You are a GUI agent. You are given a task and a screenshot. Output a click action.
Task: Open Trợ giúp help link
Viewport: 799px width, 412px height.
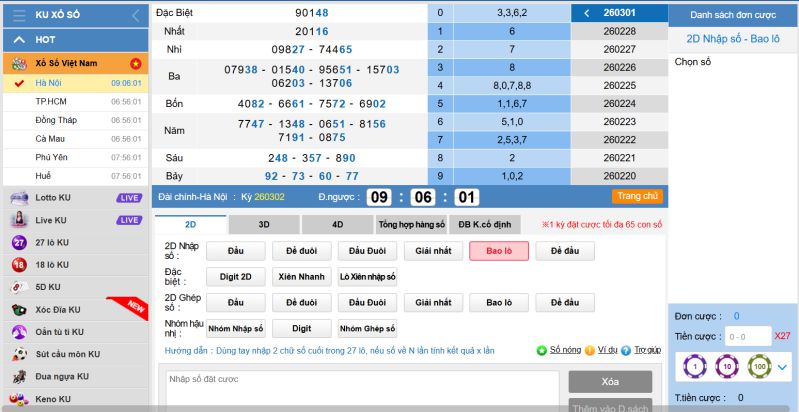(647, 350)
